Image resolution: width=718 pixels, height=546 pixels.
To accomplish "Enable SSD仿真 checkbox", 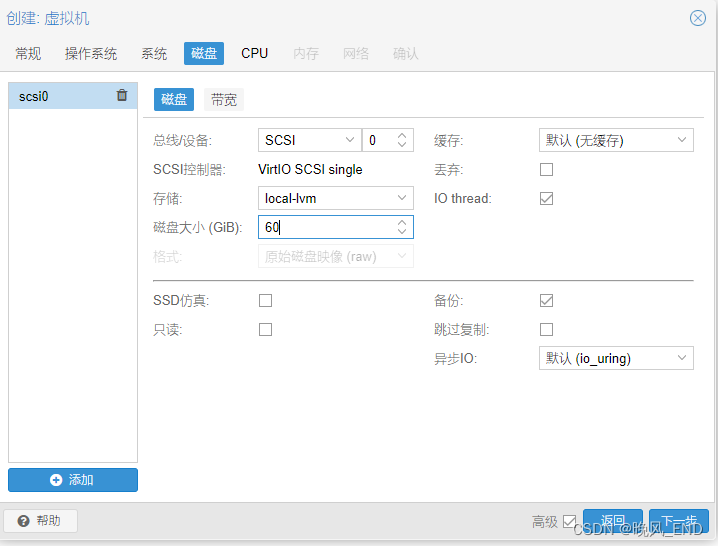I will 266,300.
